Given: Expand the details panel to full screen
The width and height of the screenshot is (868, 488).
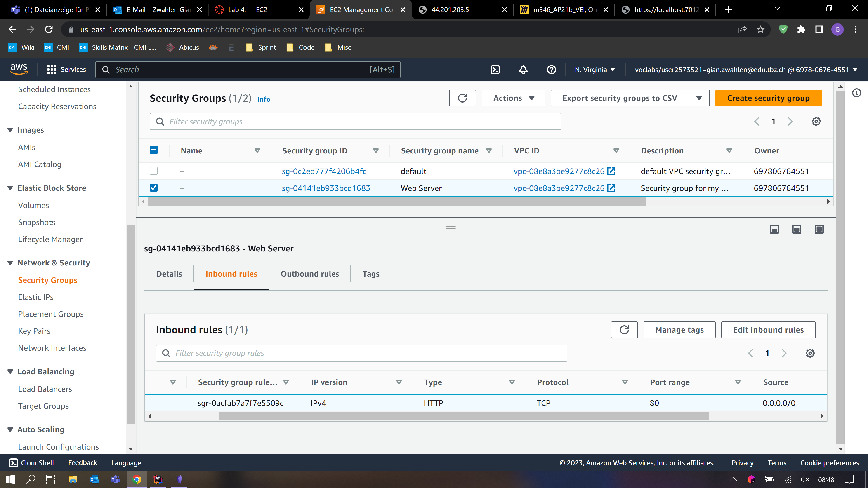Looking at the screenshot, I should [819, 229].
